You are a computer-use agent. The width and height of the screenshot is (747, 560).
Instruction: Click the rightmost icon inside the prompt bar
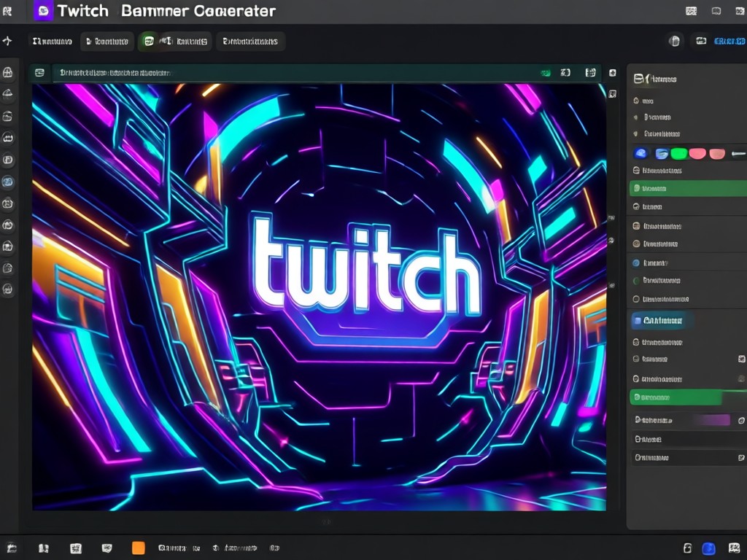tap(591, 72)
